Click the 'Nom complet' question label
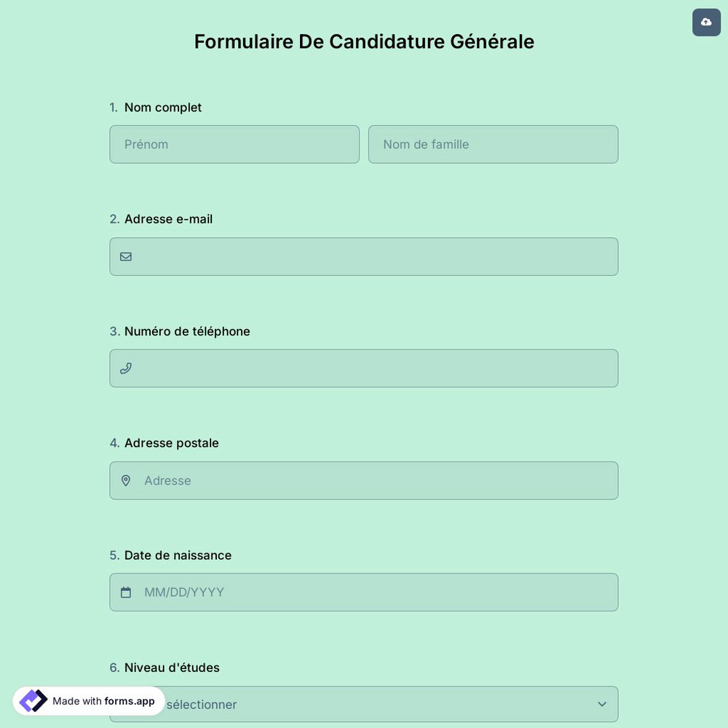This screenshot has width=728, height=728. 162,107
